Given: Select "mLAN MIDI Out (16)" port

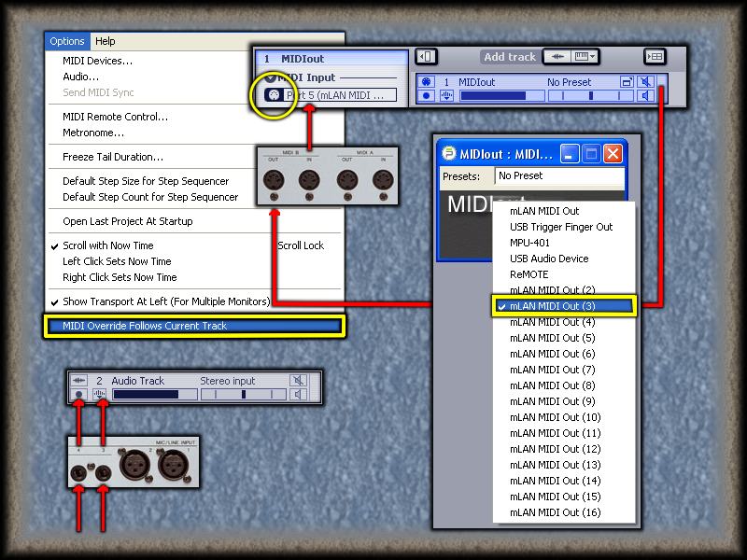Looking at the screenshot, I should pyautogui.click(x=564, y=512).
